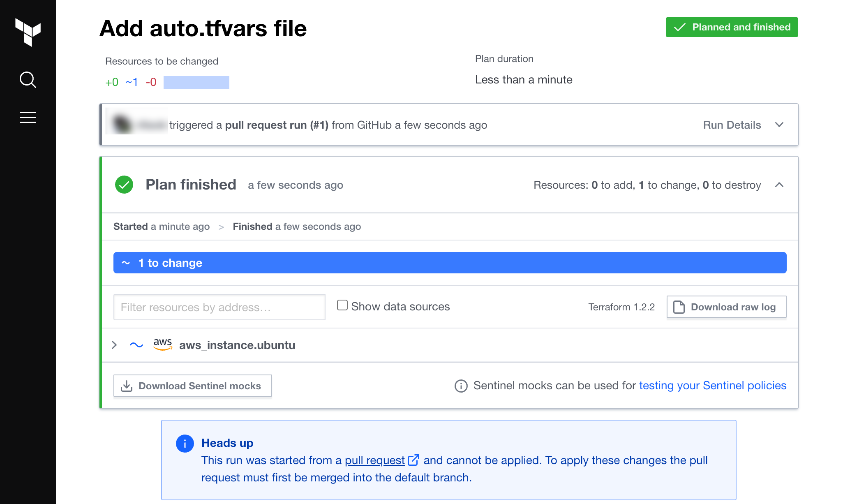843x504 pixels.
Task: Click the ~1 changed resources count
Action: 132,82
